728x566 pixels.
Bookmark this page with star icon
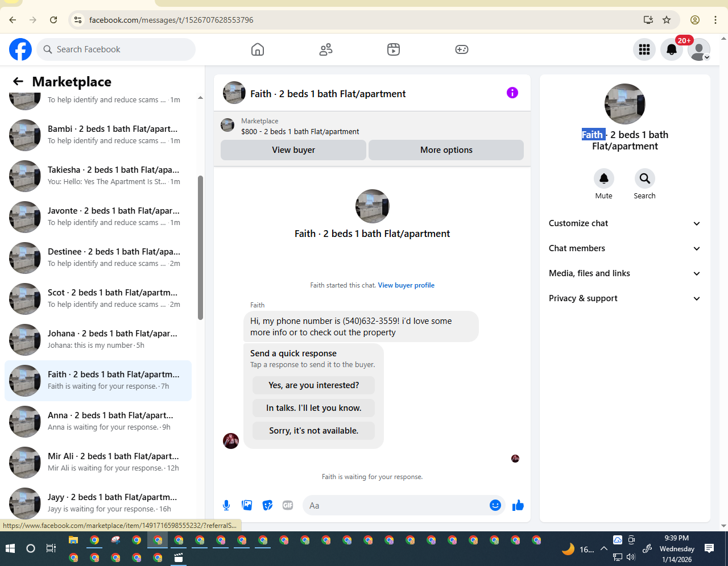click(x=667, y=20)
